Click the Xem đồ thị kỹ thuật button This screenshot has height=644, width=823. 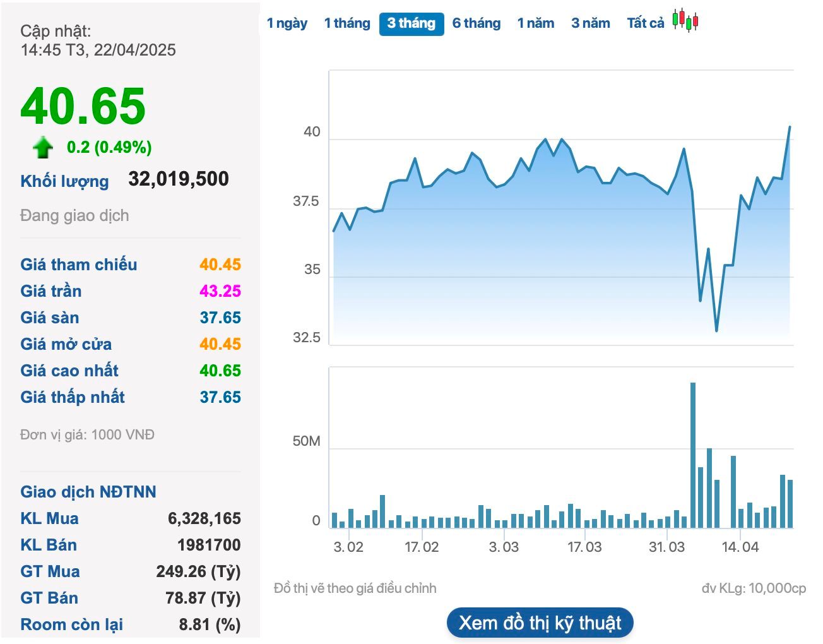(x=540, y=623)
